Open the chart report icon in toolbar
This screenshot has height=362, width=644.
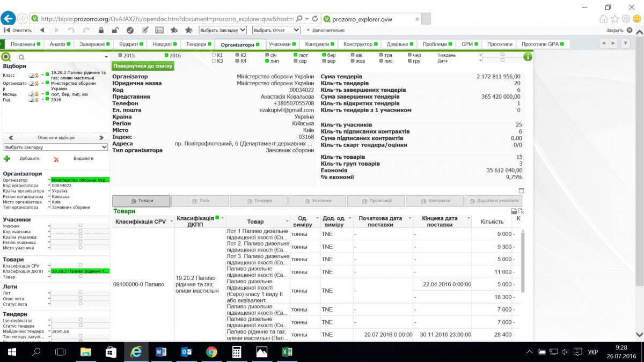[159, 30]
